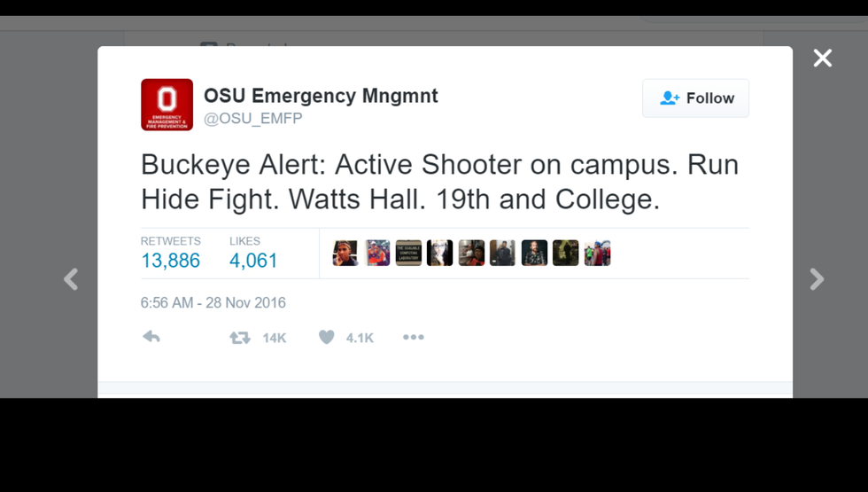The image size is (868, 492).
Task: View the 13,886 retweets list
Action: point(170,261)
